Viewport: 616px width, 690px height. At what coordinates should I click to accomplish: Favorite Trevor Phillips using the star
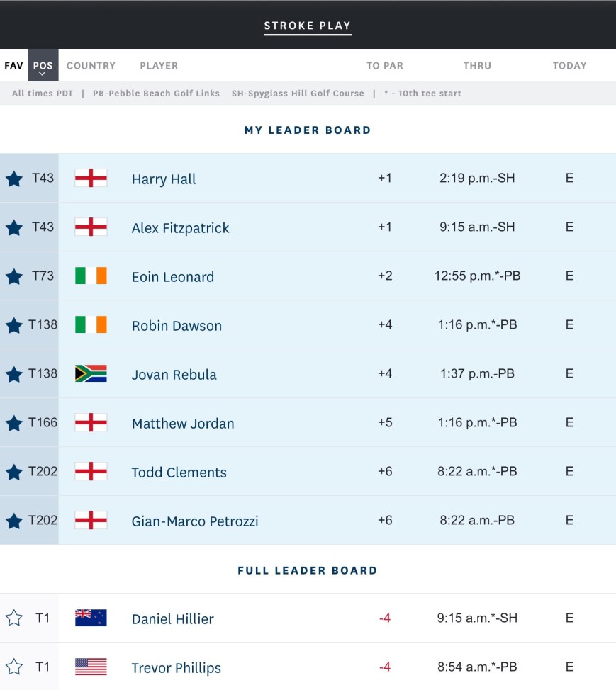pos(14,667)
